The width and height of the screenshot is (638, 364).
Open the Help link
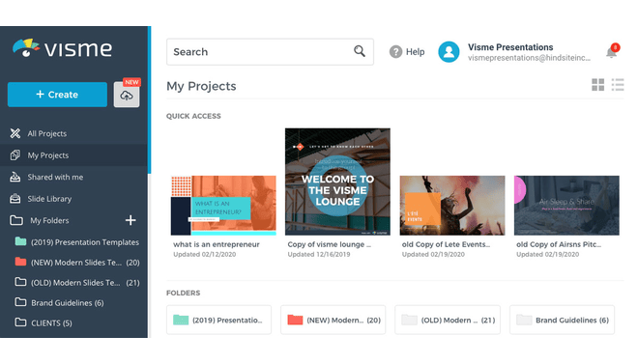click(x=415, y=52)
